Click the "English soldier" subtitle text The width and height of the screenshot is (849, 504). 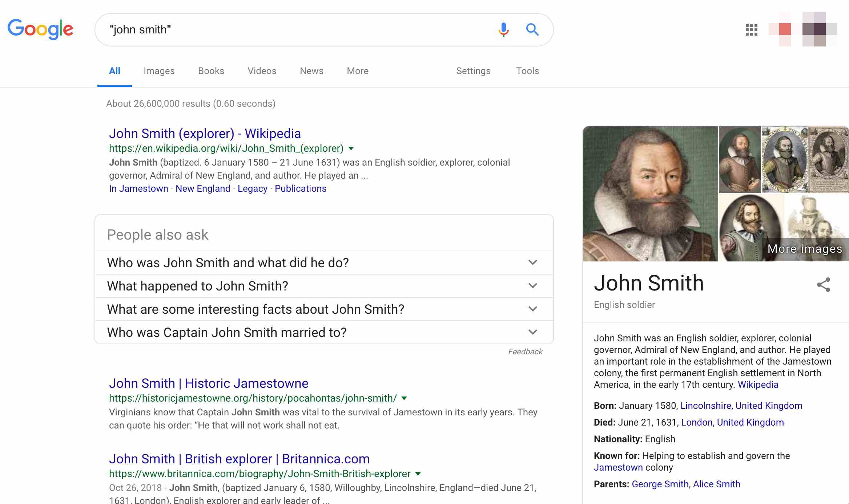click(624, 305)
